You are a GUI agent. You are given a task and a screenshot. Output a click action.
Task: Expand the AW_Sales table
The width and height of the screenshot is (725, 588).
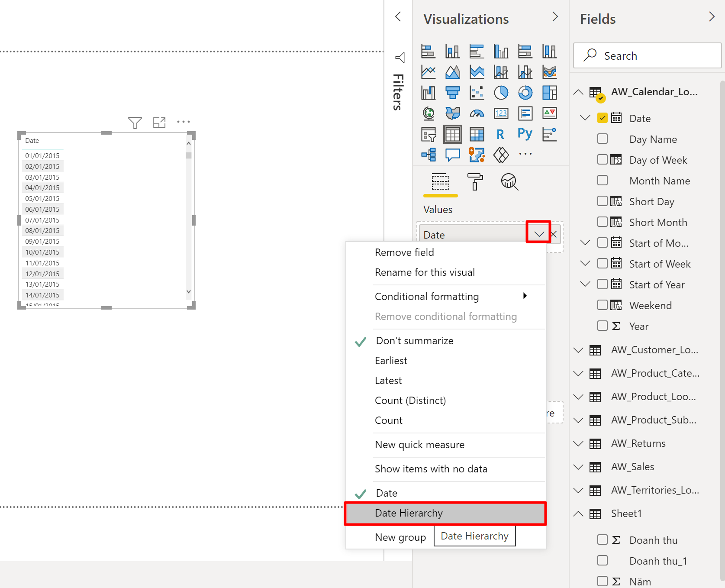pos(578,467)
